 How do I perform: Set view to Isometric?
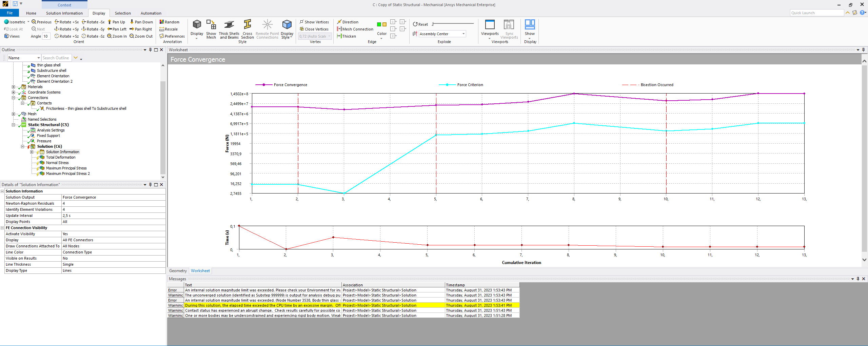point(15,22)
